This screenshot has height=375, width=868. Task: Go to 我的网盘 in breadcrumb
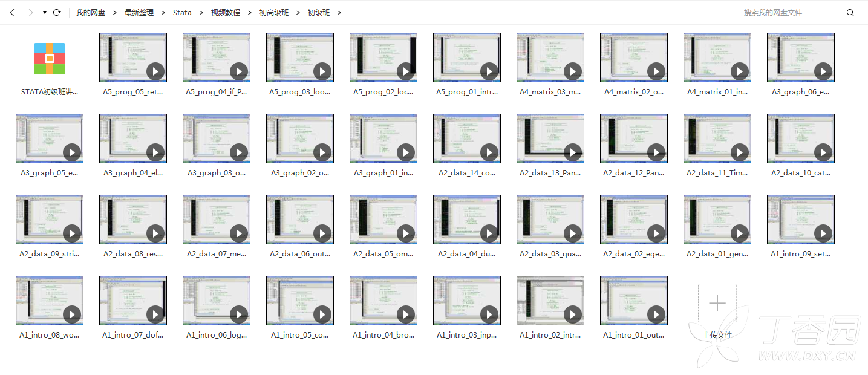(90, 13)
